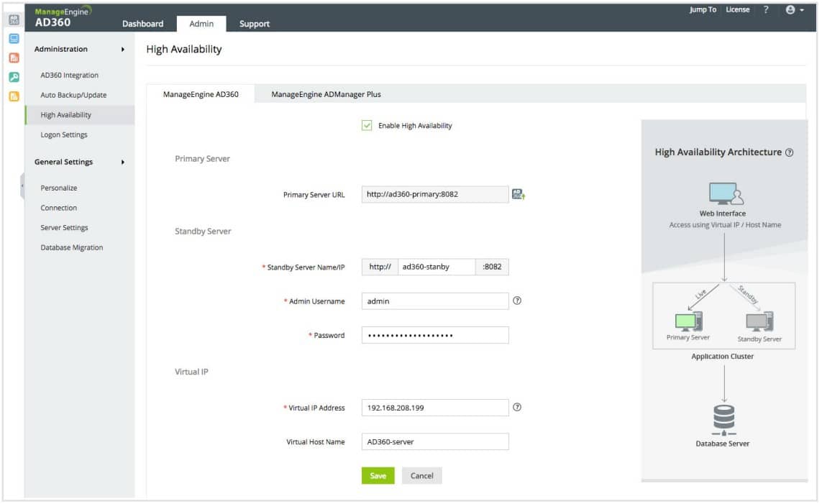Viewport: 822px width, 504px height.
Task: Open the blue monitor app icon in left strip
Action: point(14,39)
